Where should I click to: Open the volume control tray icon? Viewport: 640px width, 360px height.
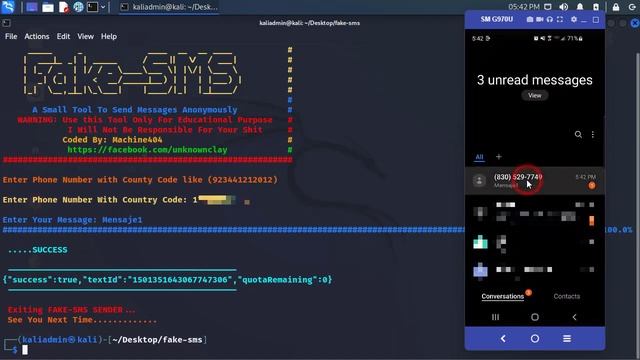click(564, 7)
